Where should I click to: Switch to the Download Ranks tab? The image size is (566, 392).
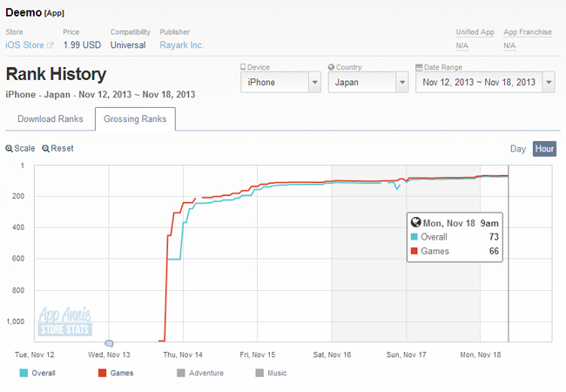[x=51, y=118]
